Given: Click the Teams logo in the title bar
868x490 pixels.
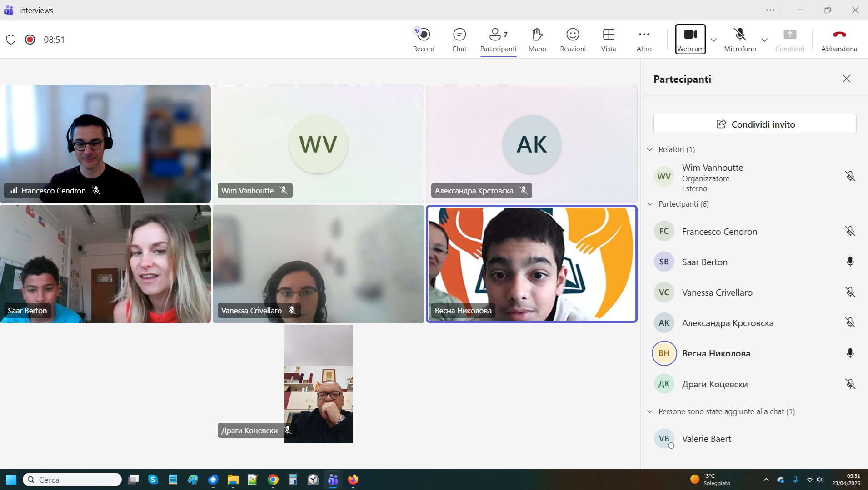Looking at the screenshot, I should click(x=9, y=10).
